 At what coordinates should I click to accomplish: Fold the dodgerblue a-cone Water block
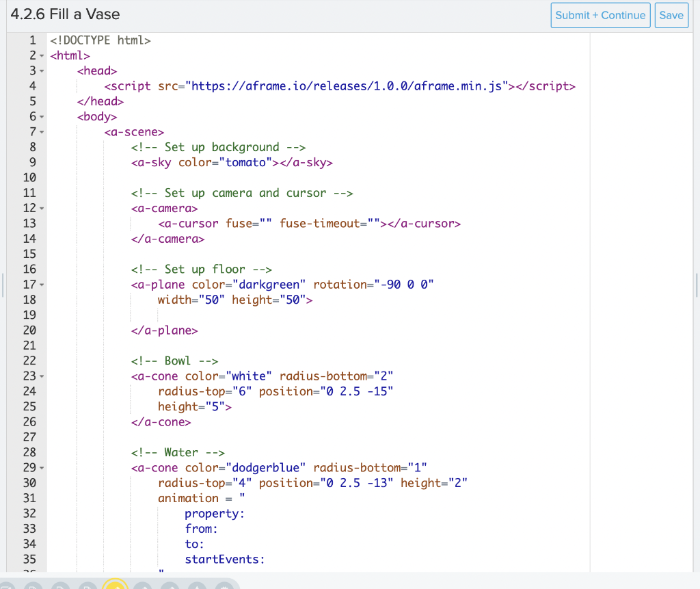(42, 468)
